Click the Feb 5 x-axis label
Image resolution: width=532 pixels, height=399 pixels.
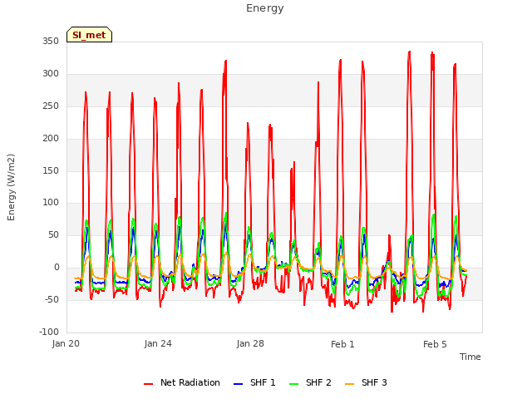(x=435, y=344)
